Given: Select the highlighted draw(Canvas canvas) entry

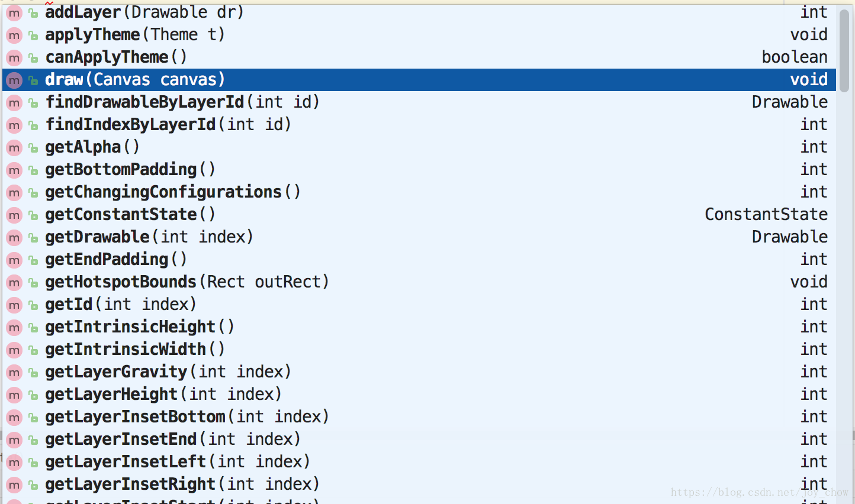Looking at the screenshot, I should (419, 80).
